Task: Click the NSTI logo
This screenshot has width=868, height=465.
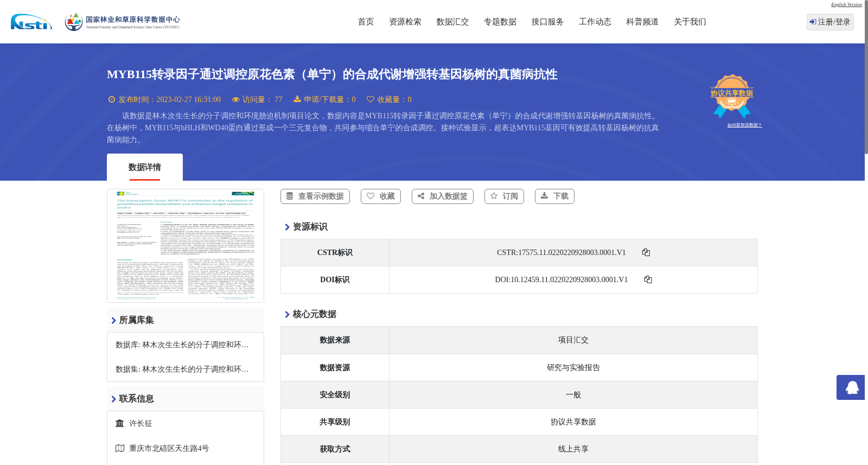Action: (x=31, y=22)
